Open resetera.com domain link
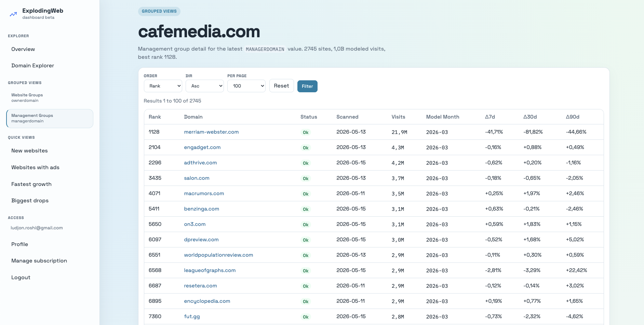Image resolution: width=644 pixels, height=325 pixels. [200, 286]
